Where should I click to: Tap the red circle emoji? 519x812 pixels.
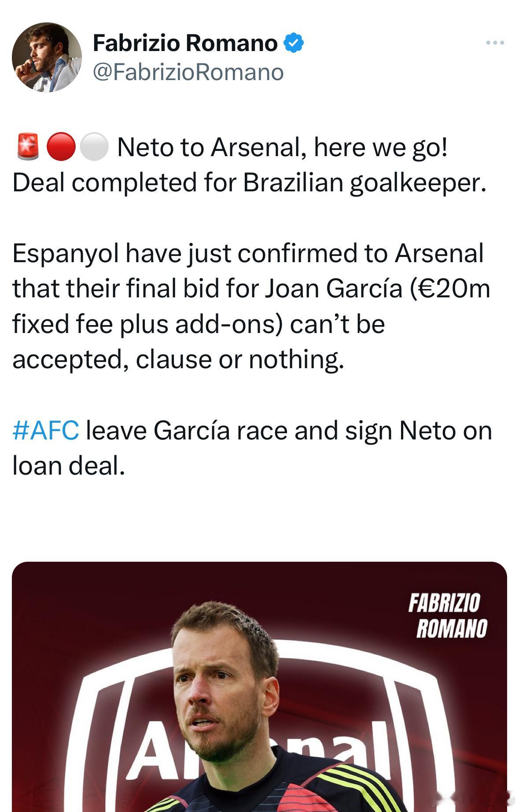coord(61,147)
